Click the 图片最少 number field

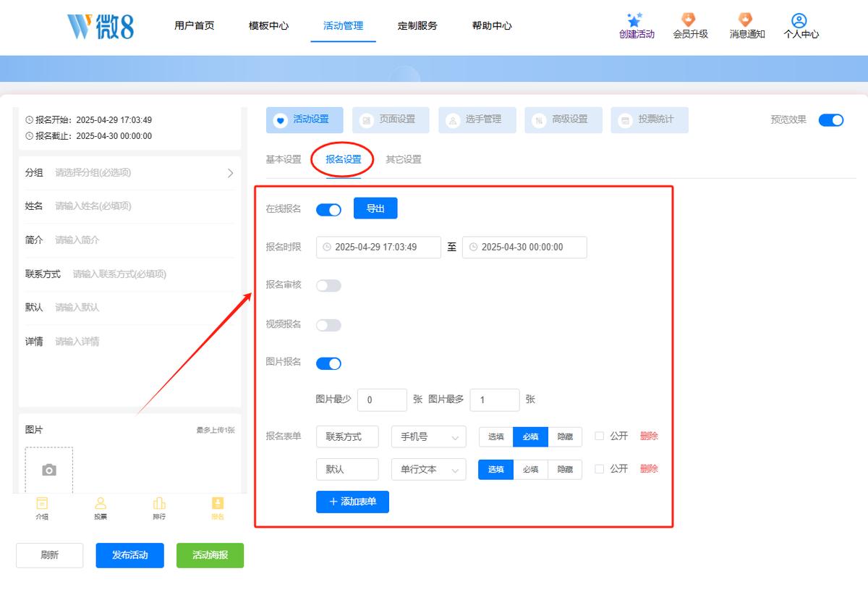click(383, 400)
